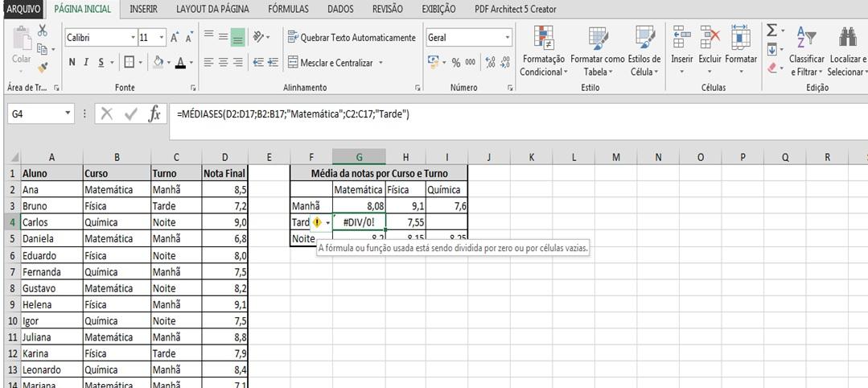Click Excluir cells button
Viewport: 868px width, 388px height.
(710, 51)
